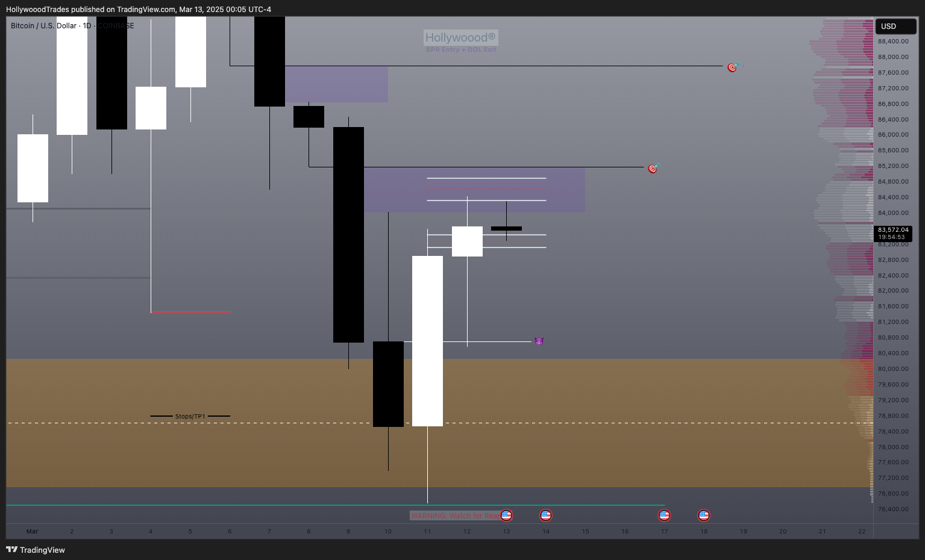Click the Mar label on the time axis
925x560 pixels.
[x=32, y=531]
